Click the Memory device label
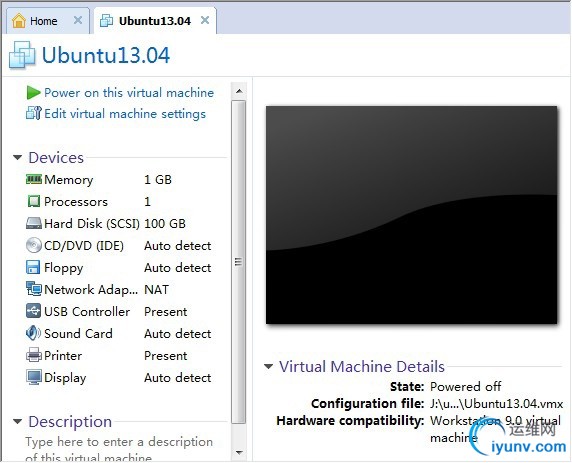The image size is (572, 463). 69,180
